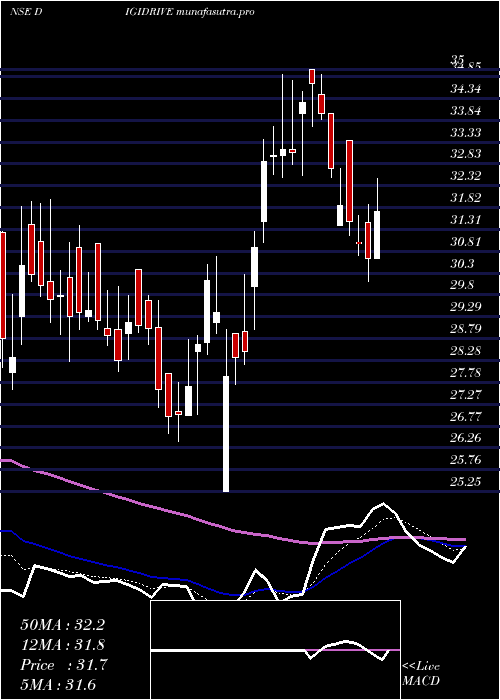Click the 34.34 price axis label

[x=466, y=89]
